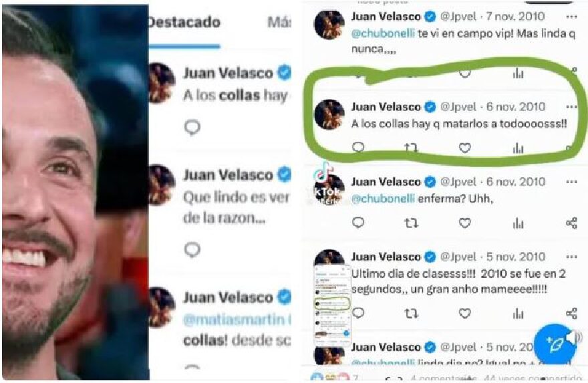588x383 pixels.
Task: Retweet the '@chubonelli enferma? Uhh' tweet
Action: tap(411, 223)
